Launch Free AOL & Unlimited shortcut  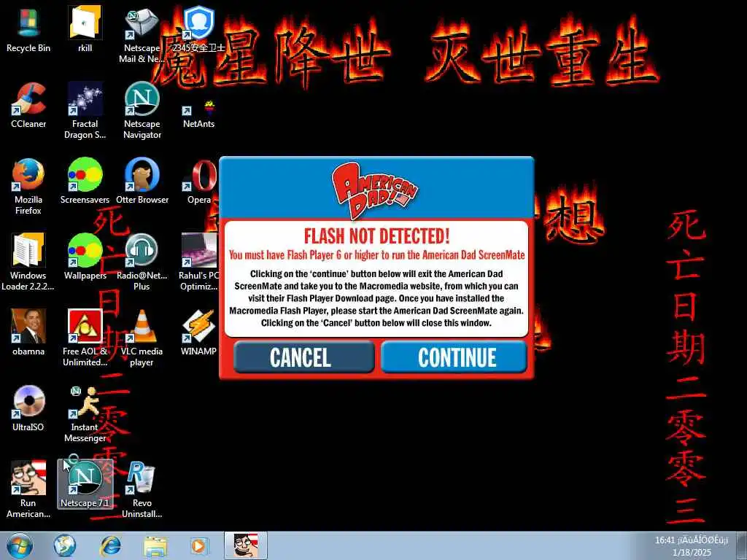coord(85,338)
